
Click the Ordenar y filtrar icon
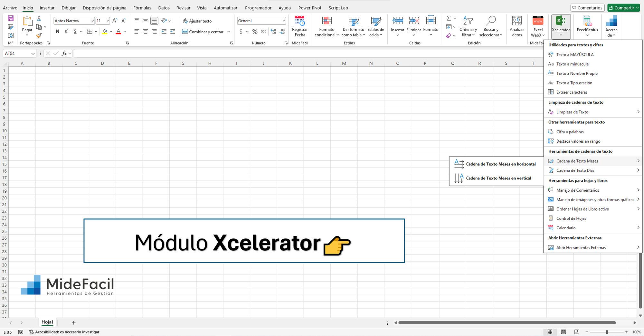click(x=468, y=21)
